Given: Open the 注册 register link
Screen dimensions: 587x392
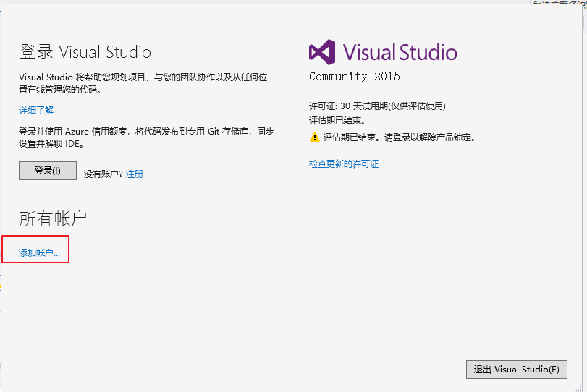Looking at the screenshot, I should coord(135,174).
